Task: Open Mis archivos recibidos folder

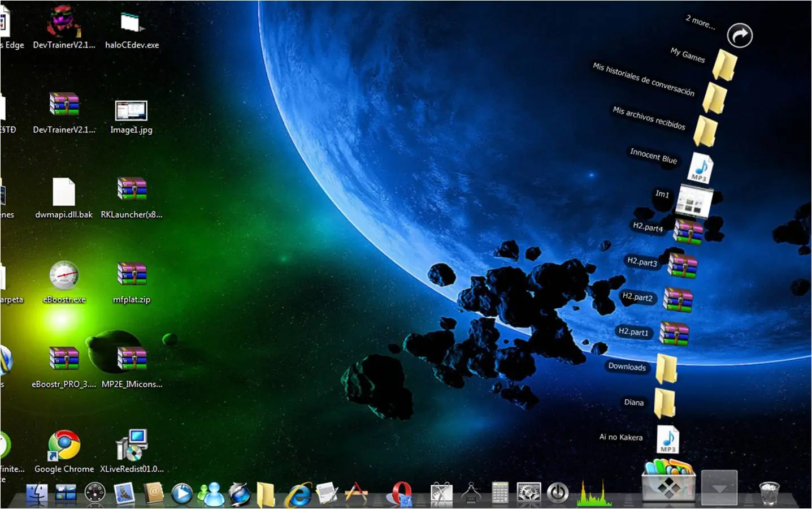Action: click(x=705, y=131)
